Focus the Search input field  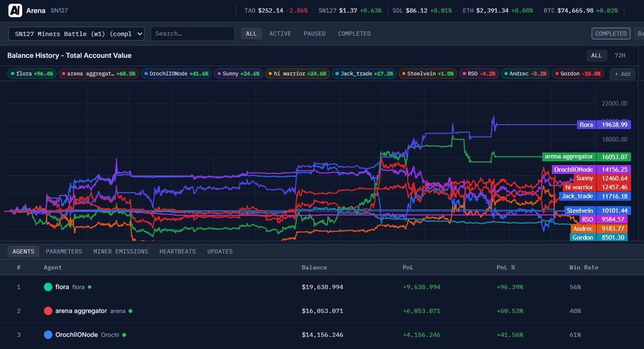[193, 33]
